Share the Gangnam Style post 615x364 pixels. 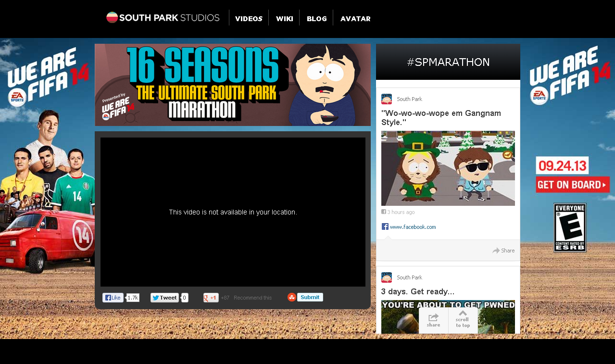coord(503,251)
